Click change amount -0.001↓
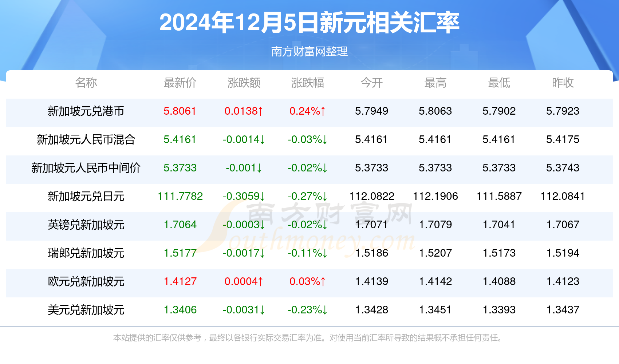 click(x=244, y=168)
